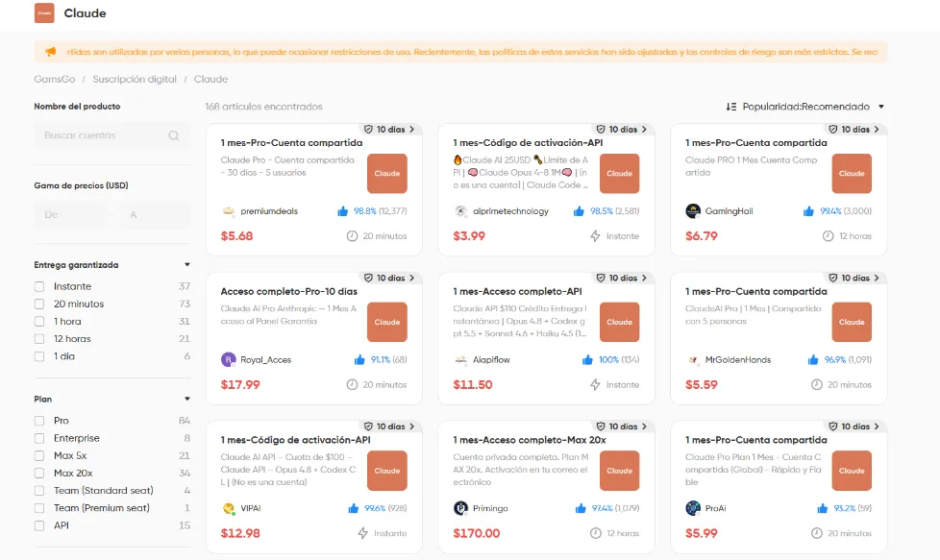
Task: Collapse the Entrega garantizada filter section
Action: click(x=187, y=265)
